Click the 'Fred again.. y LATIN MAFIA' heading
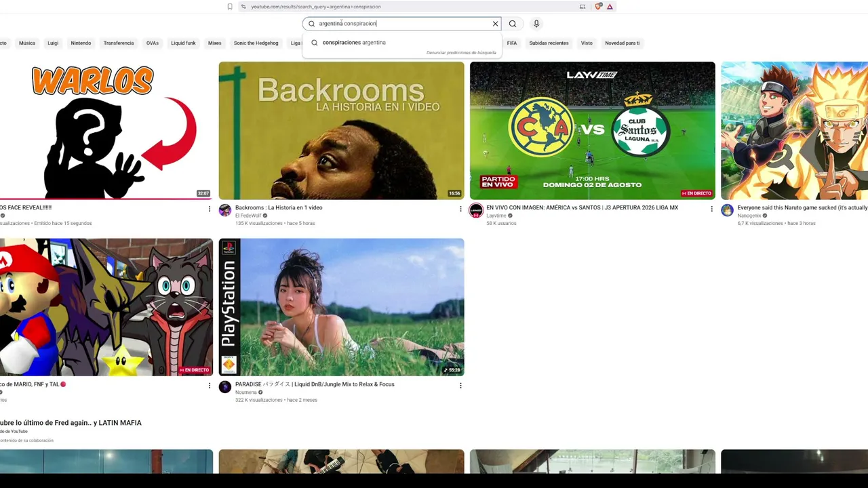The width and height of the screenshot is (868, 488). (x=71, y=423)
